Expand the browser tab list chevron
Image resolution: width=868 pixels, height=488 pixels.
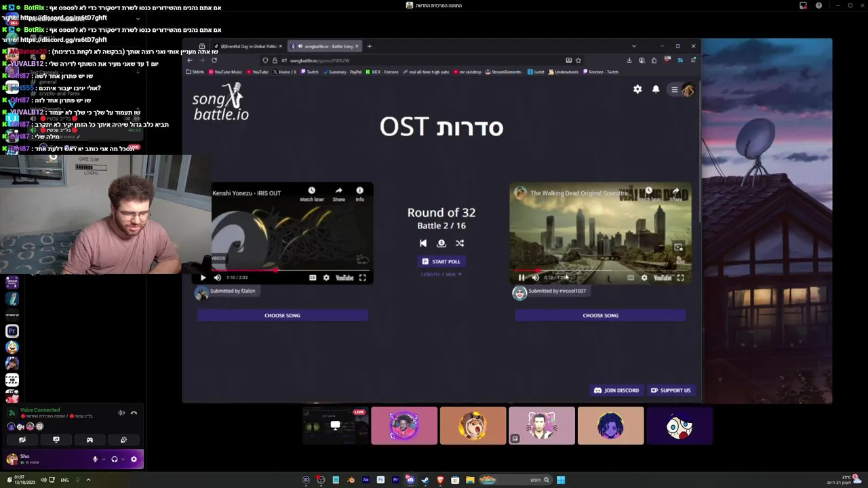tap(634, 46)
